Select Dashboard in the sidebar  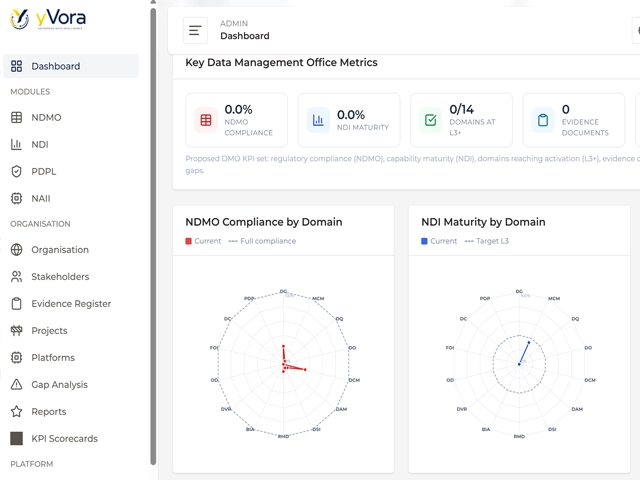click(71, 66)
